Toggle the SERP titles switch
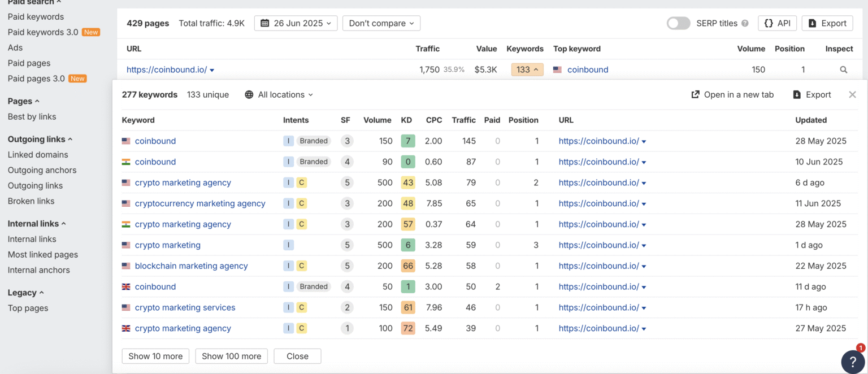868x374 pixels. pos(678,23)
